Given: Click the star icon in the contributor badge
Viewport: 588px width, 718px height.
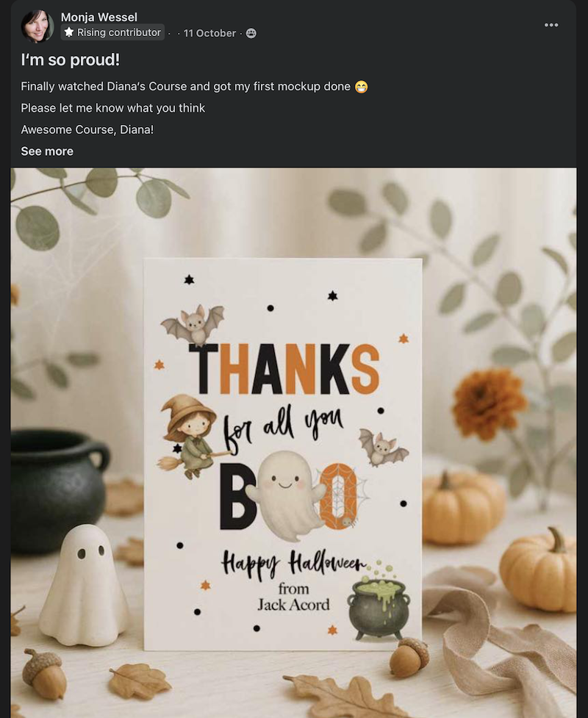Looking at the screenshot, I should click(69, 32).
